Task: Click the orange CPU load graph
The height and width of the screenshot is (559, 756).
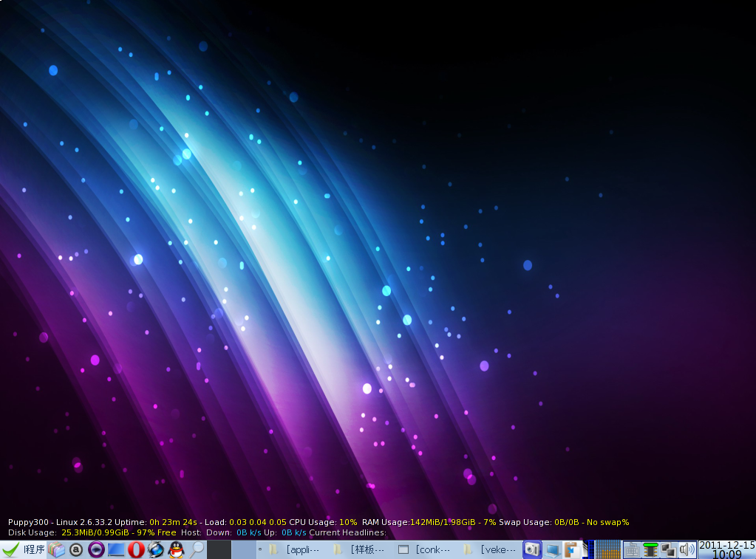Action: point(607,550)
